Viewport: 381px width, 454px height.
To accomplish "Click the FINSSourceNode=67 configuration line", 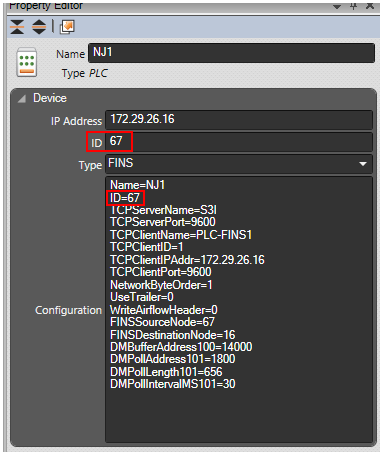I will click(x=162, y=322).
